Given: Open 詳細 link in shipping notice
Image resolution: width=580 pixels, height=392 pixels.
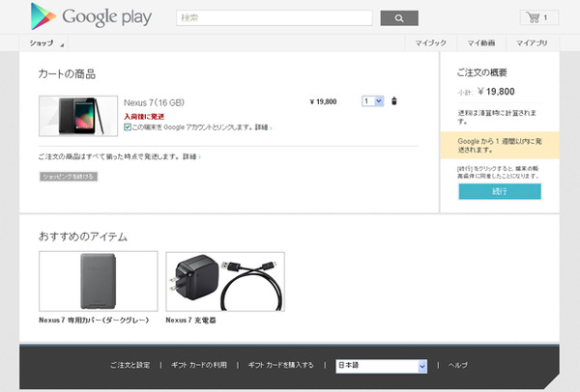Looking at the screenshot, I should coord(191,156).
